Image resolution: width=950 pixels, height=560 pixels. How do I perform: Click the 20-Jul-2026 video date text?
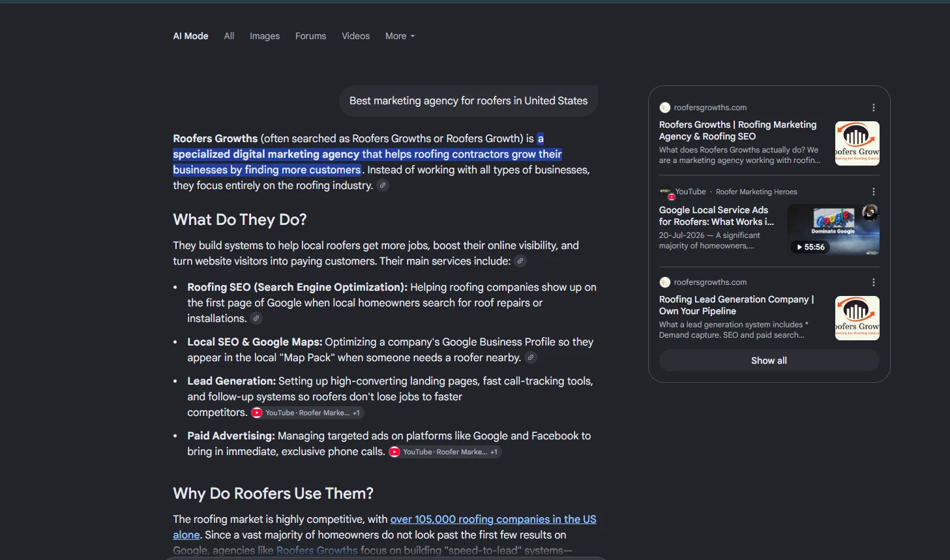[681, 235]
